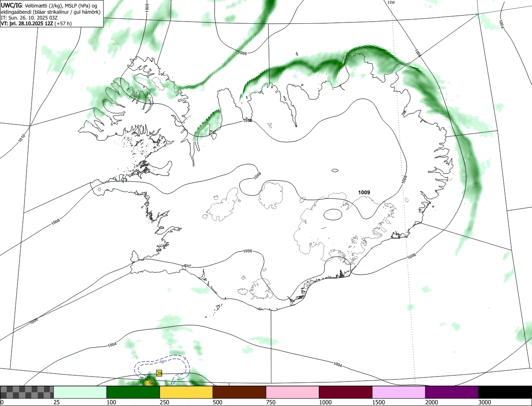The height and width of the screenshot is (406, 532).
Task: Click the VT: þri. 28.10.2025 12Z line
Action: tap(36, 23)
